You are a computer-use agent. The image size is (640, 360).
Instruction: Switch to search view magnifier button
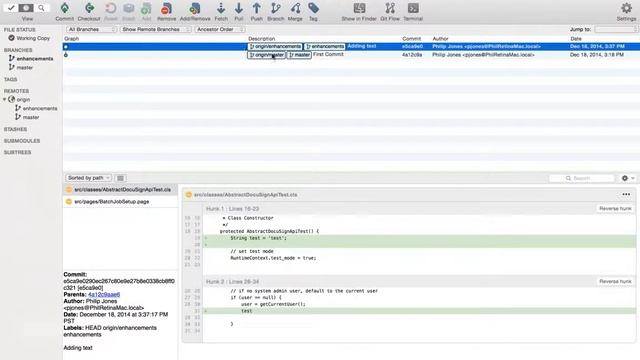pos(42,8)
